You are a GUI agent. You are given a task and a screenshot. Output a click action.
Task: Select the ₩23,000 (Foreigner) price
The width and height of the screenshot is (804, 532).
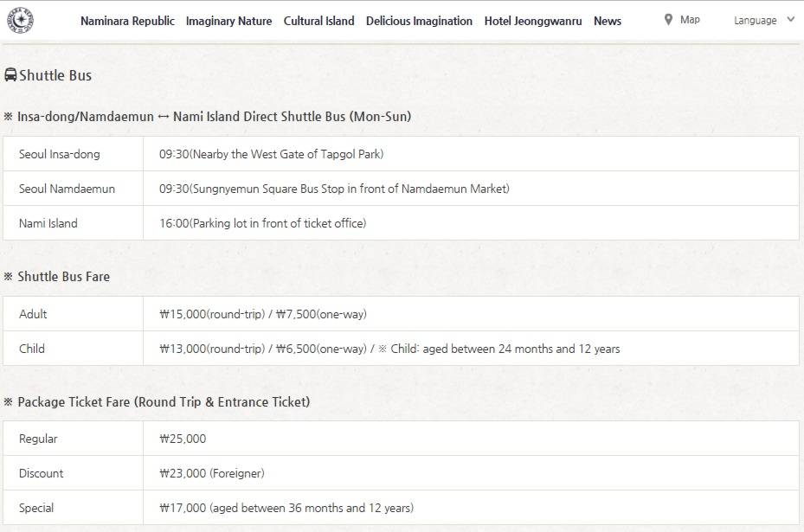pos(212,473)
